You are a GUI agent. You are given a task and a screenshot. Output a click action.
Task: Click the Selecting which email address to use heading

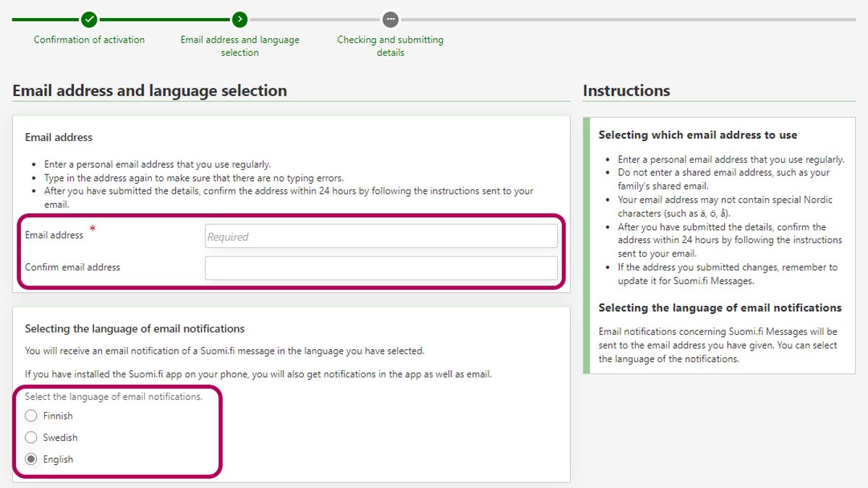coord(697,135)
